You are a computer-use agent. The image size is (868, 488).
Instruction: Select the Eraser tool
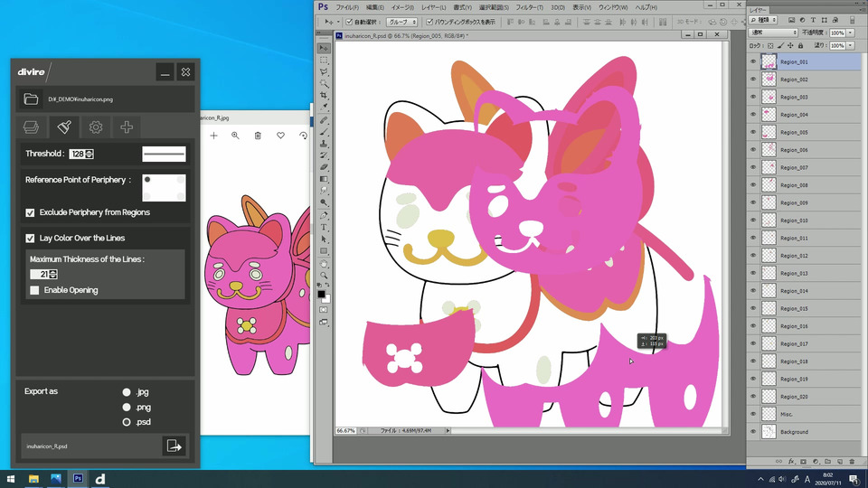tap(324, 166)
